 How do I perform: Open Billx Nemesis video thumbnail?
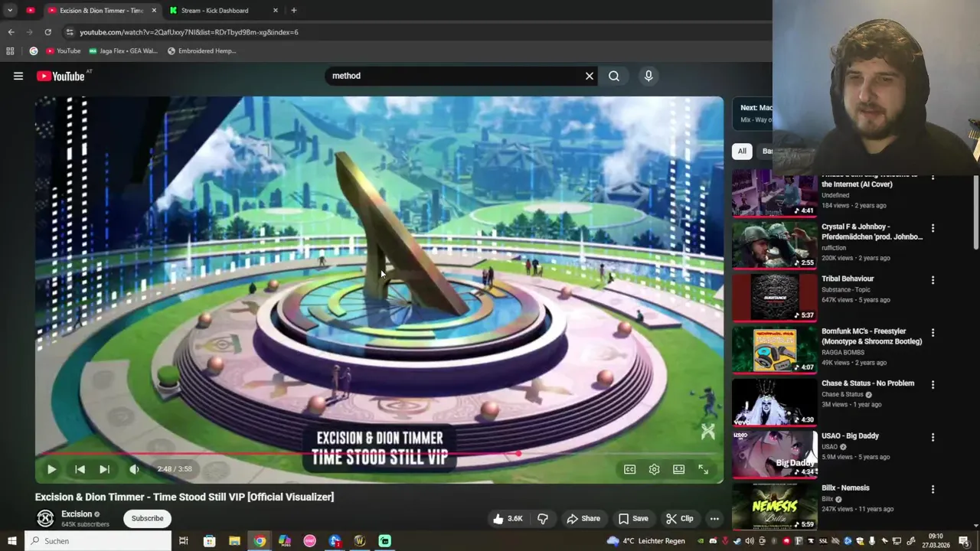tap(775, 506)
